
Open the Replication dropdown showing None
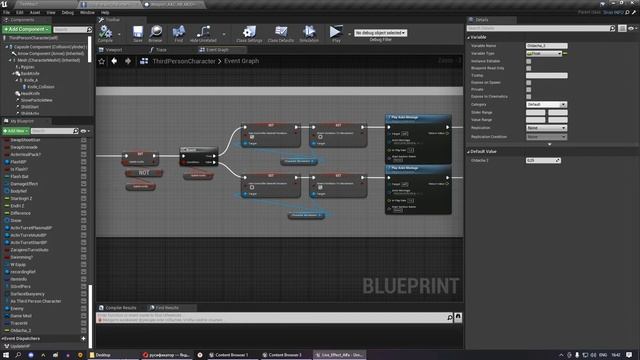pos(547,128)
